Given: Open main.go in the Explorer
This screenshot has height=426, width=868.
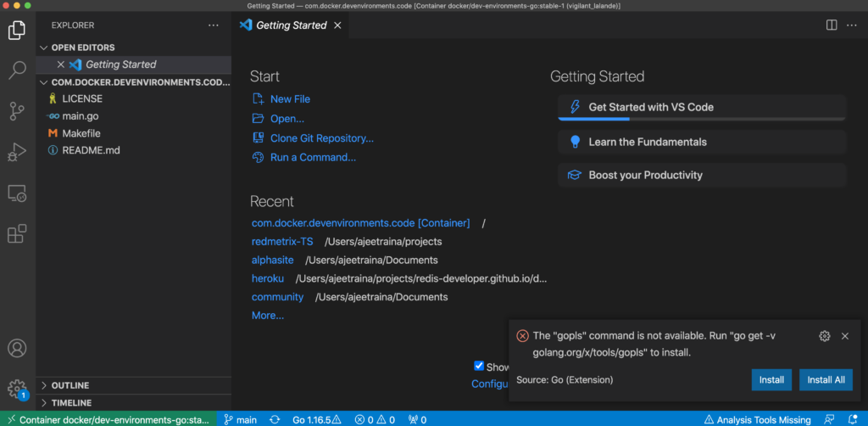Looking at the screenshot, I should click(x=81, y=116).
